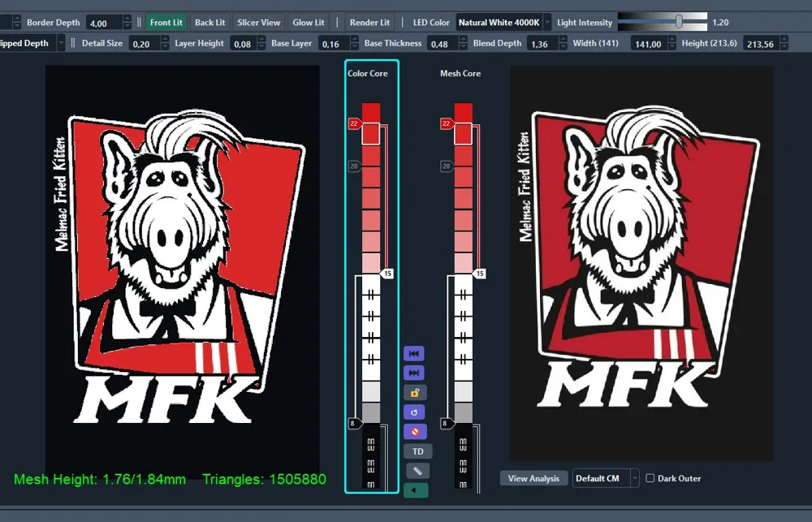Switch to Slicer View
Screen dimensions: 812x522
tap(258, 22)
